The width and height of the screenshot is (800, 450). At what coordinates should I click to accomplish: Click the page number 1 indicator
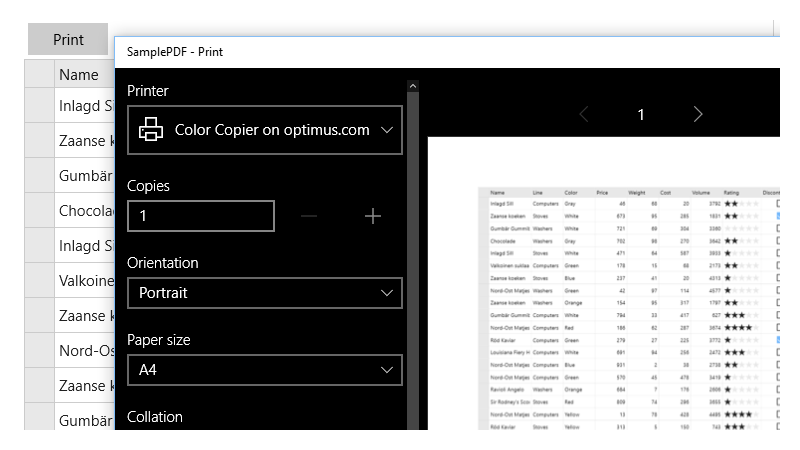click(x=641, y=114)
